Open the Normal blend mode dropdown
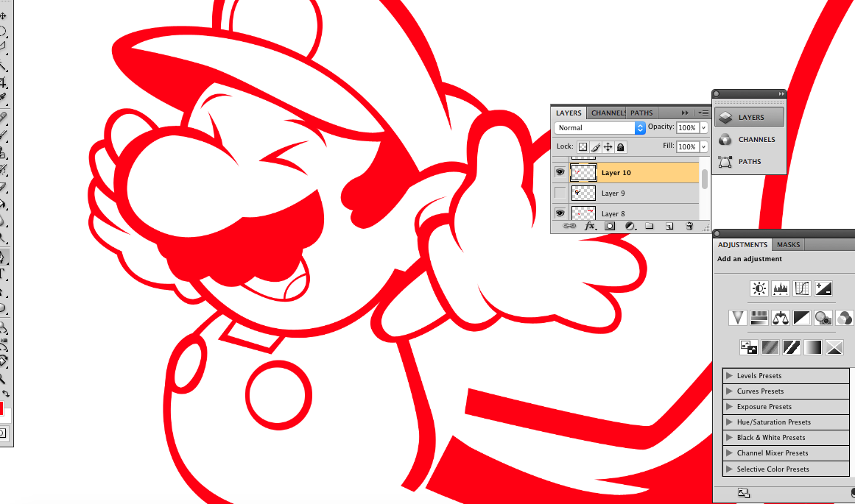 pos(599,127)
